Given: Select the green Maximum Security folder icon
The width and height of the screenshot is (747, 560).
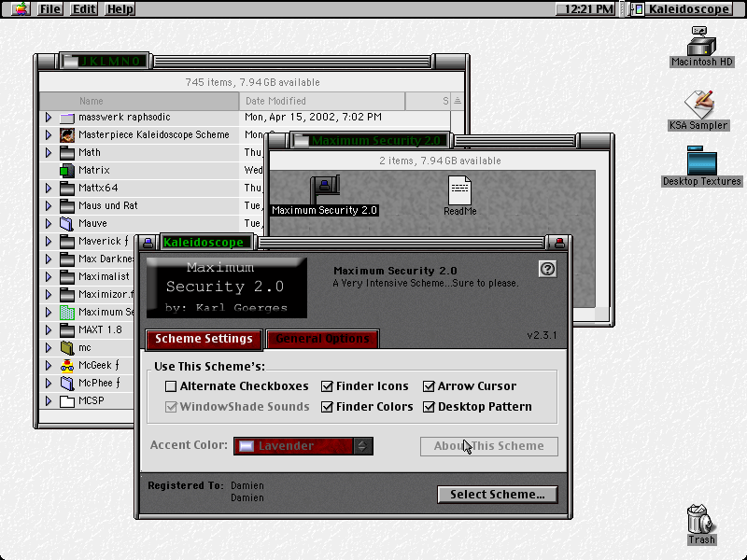Looking at the screenshot, I should point(67,313).
